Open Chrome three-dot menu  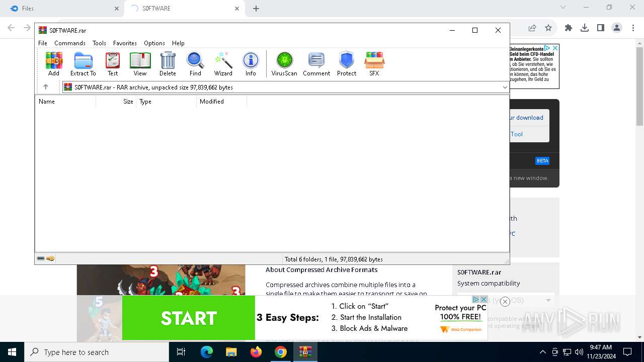coord(632,28)
